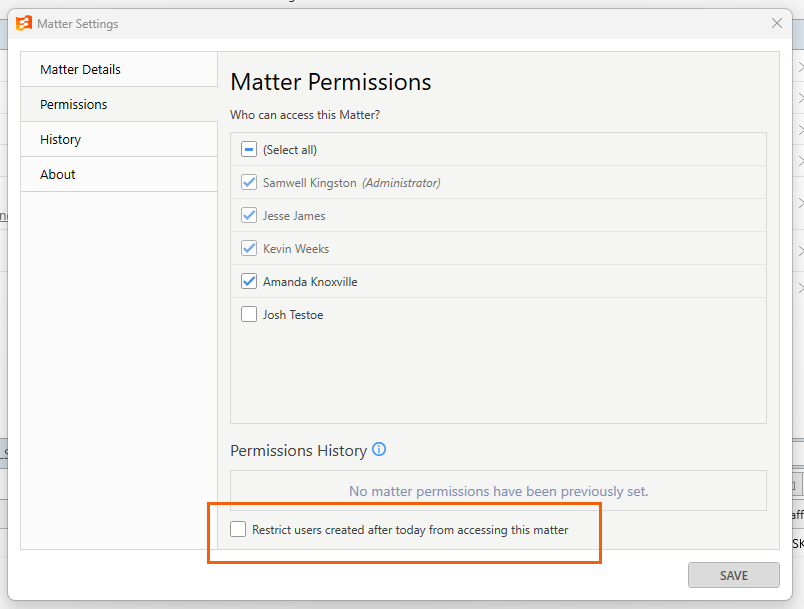Uncheck Samwell Kingston Administrator checkbox
The height and width of the screenshot is (609, 804).
(x=249, y=182)
